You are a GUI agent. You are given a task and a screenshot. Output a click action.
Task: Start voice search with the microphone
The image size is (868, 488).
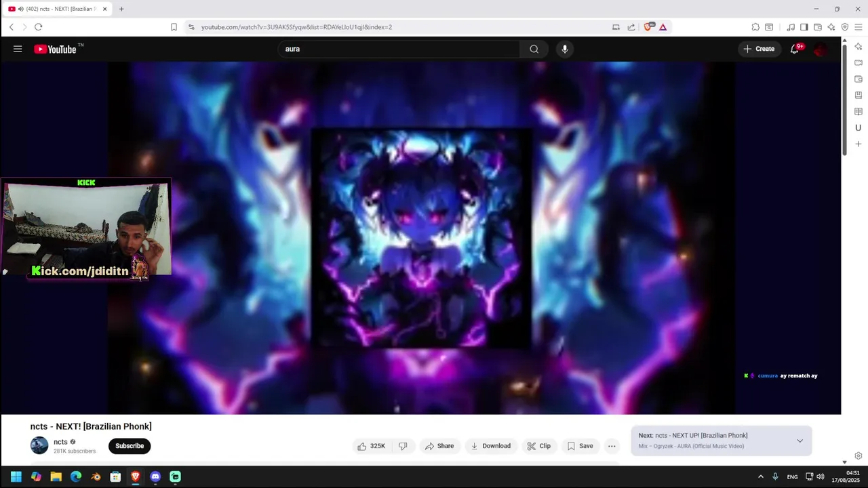coord(565,49)
